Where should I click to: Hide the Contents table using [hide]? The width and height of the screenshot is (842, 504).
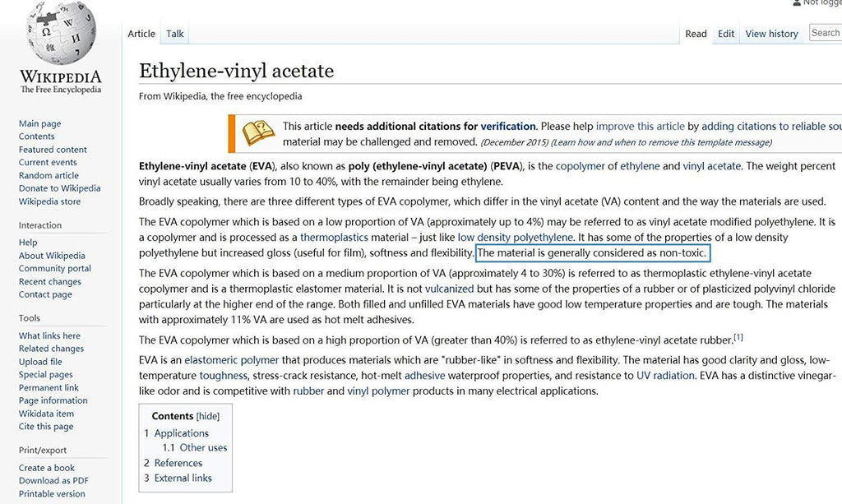pos(208,417)
